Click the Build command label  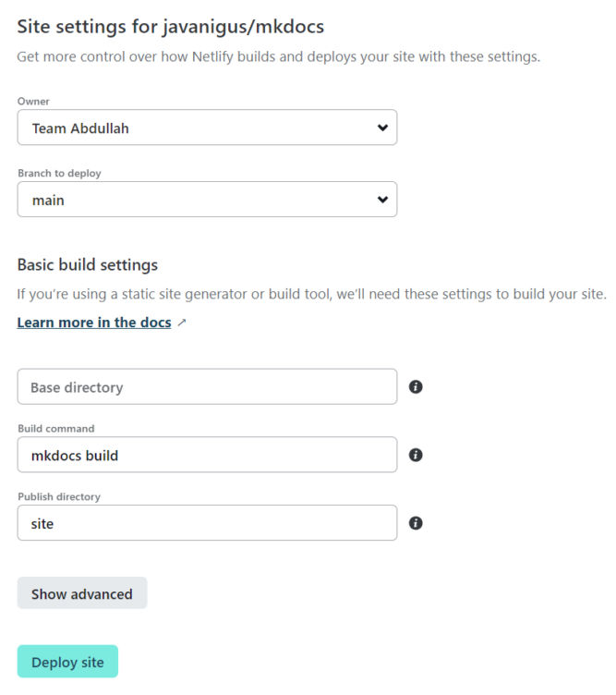click(56, 428)
